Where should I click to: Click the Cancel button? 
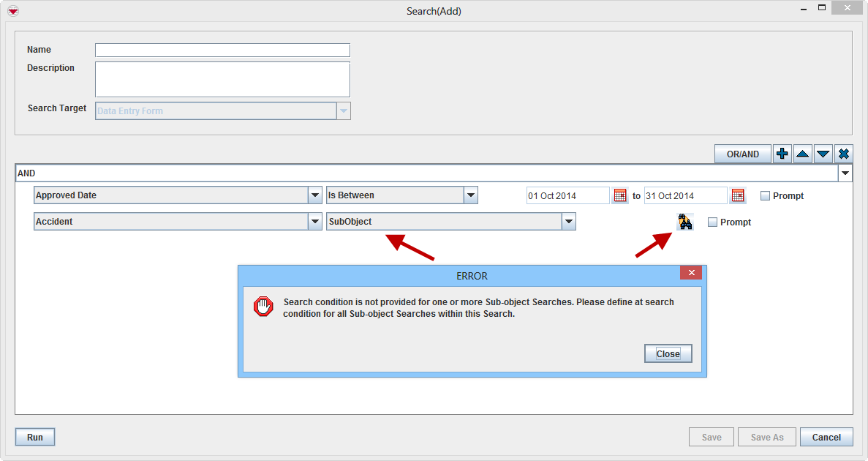coord(826,437)
